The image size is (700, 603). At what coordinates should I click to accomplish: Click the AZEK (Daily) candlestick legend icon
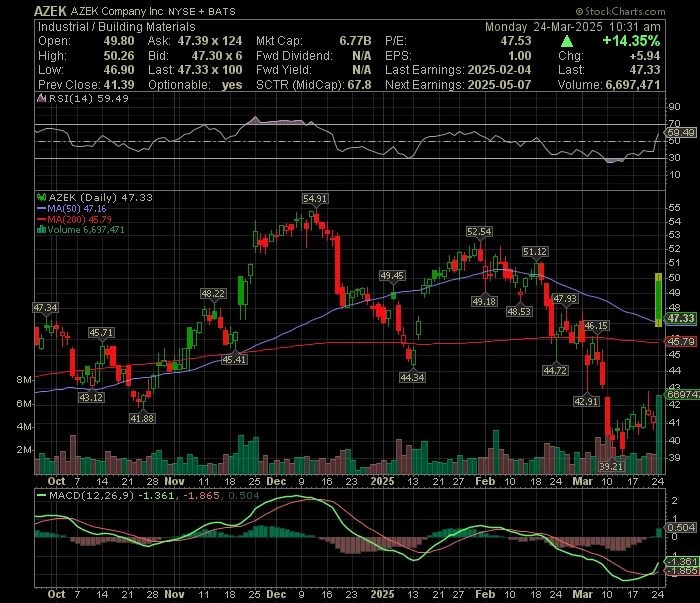[x=42, y=197]
